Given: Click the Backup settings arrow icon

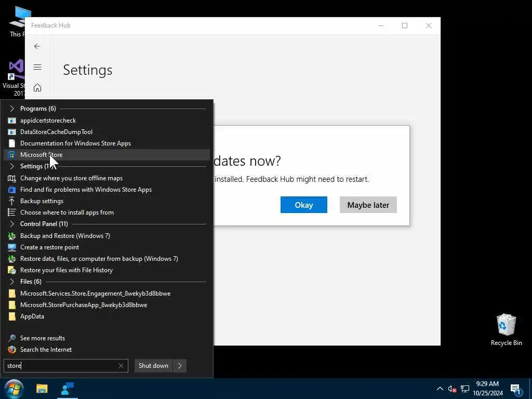Looking at the screenshot, I should 12,201.
